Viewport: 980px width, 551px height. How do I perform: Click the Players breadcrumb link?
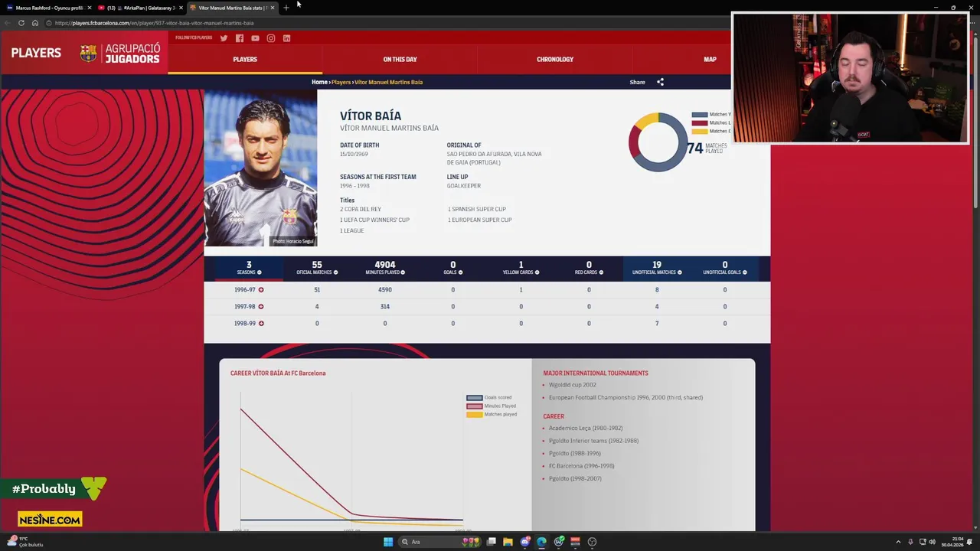341,82
